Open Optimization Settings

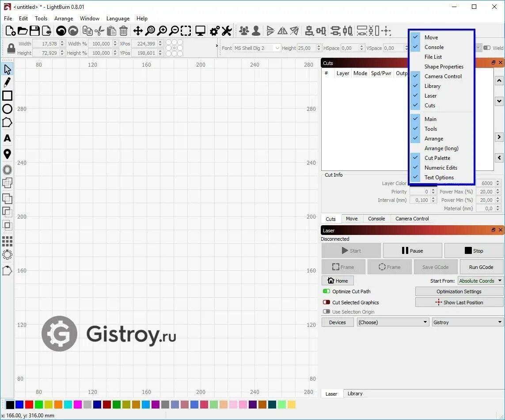click(x=459, y=291)
